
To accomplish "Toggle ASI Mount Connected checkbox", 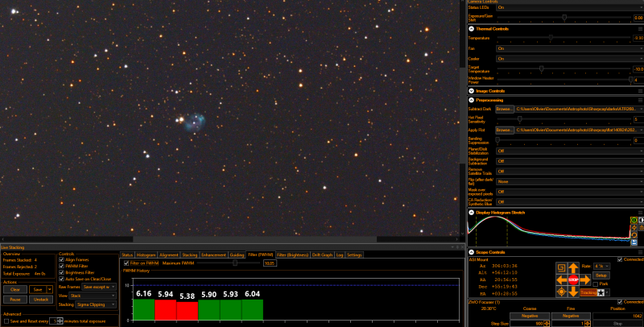I will pos(620,259).
